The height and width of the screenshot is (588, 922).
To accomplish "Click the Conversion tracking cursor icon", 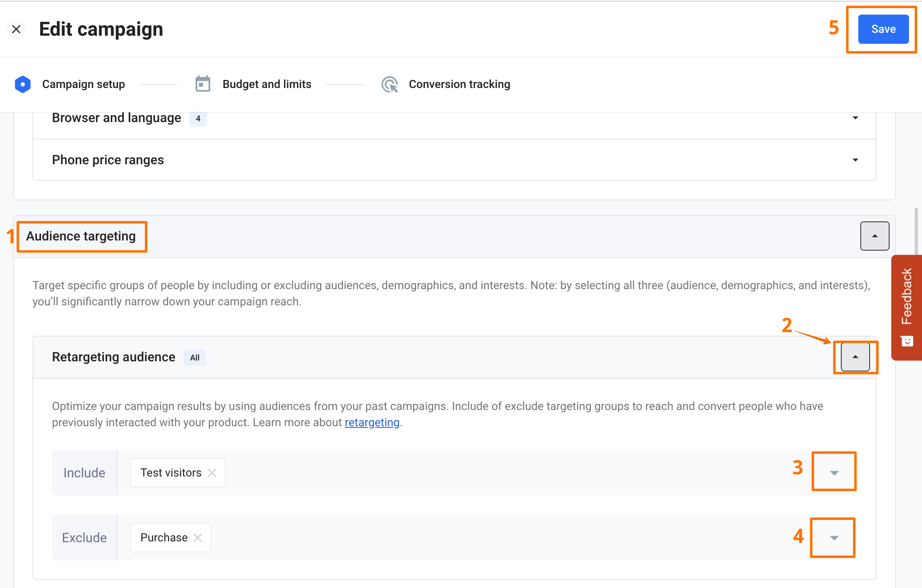I will click(390, 84).
